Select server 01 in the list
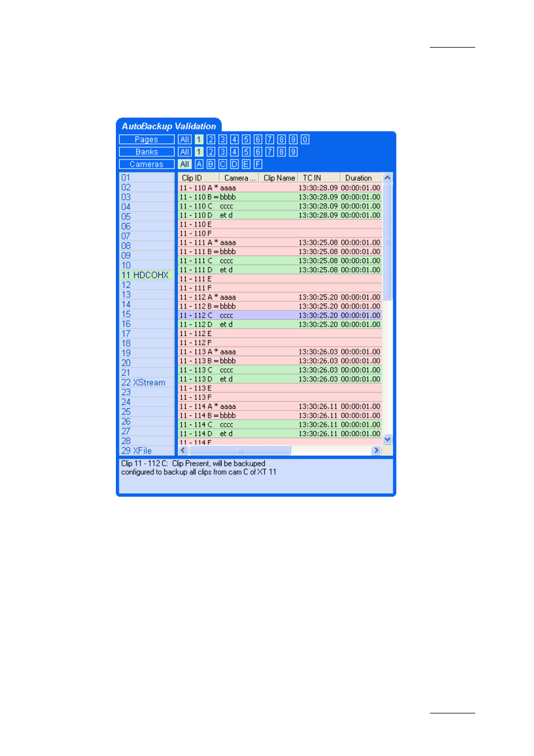This screenshot has width=534, height=756. click(x=147, y=178)
